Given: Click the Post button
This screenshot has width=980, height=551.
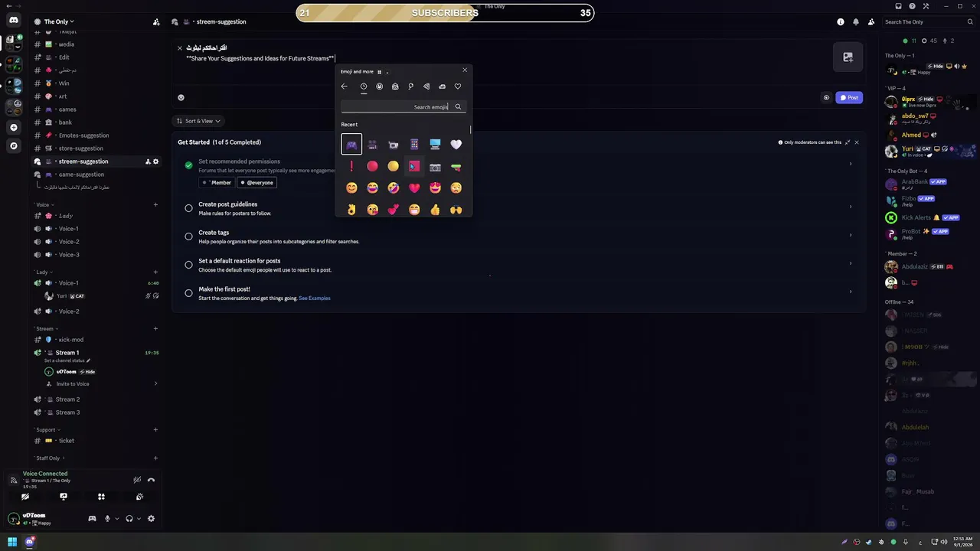Looking at the screenshot, I should point(849,97).
